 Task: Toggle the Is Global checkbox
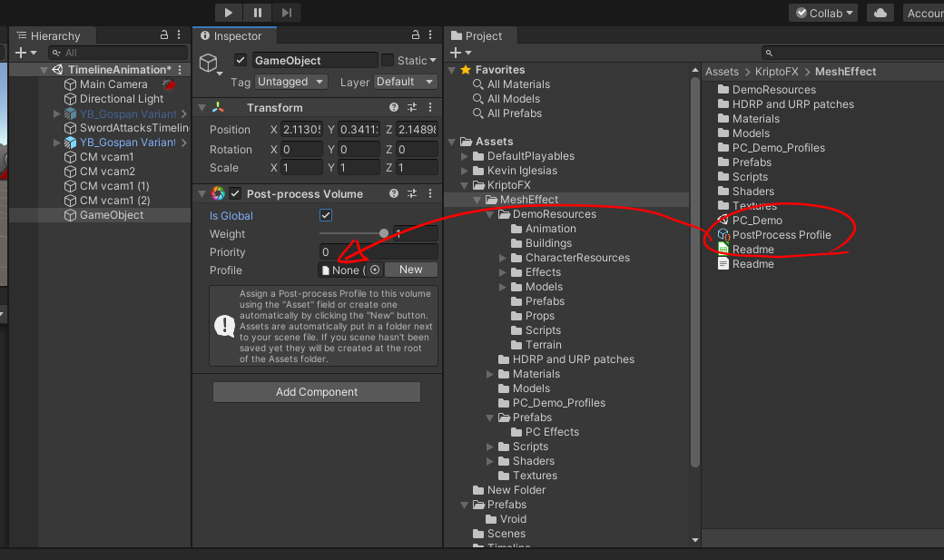[326, 215]
